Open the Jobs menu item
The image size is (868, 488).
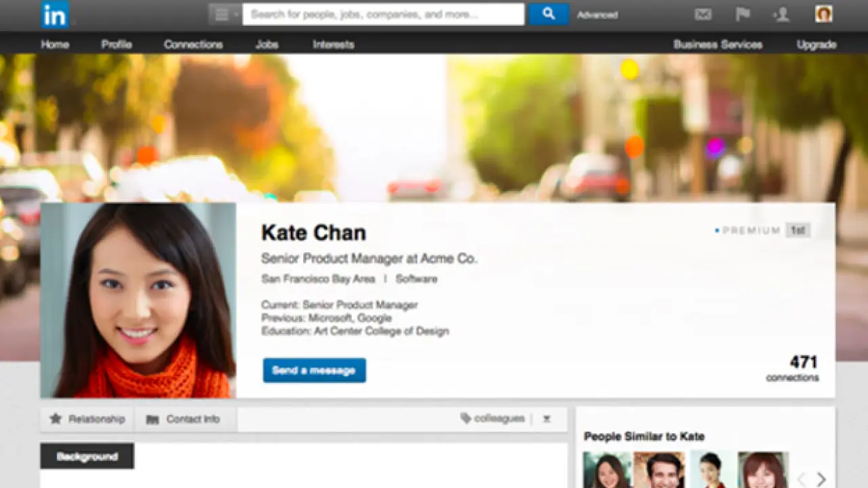pos(267,44)
